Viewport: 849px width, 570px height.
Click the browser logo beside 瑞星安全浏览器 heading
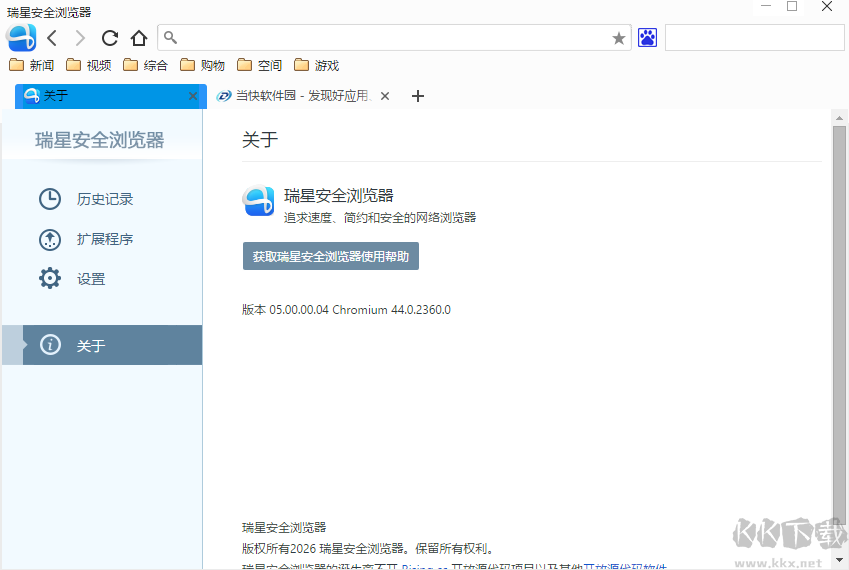pyautogui.click(x=258, y=201)
